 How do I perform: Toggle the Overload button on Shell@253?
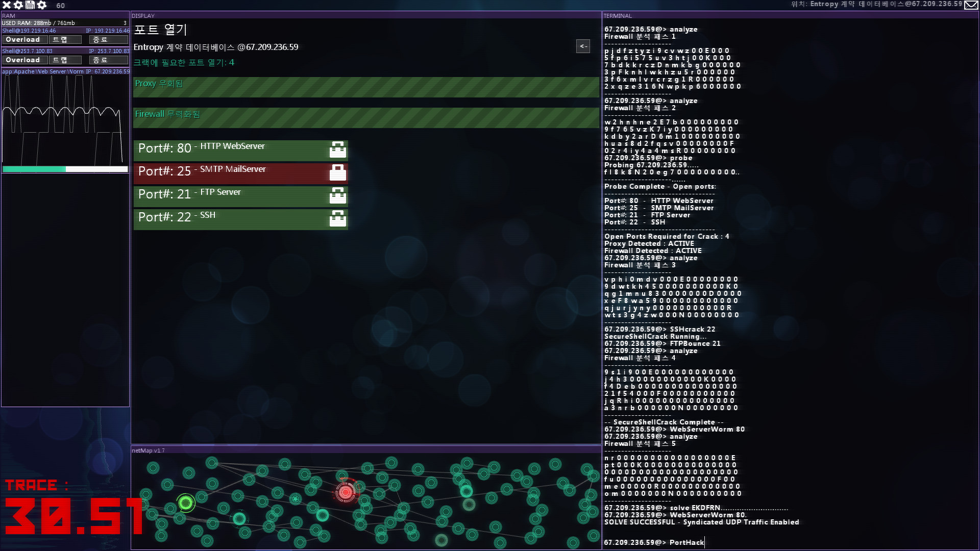pyautogui.click(x=22, y=60)
